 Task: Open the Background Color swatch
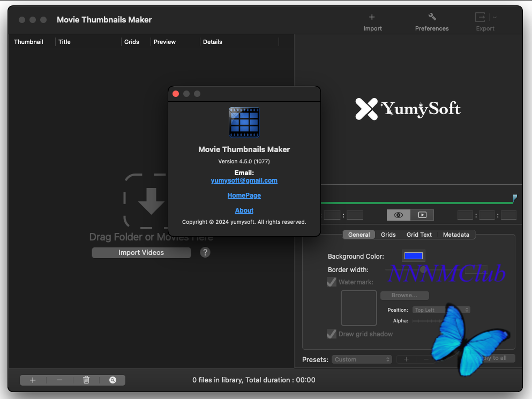pyautogui.click(x=413, y=256)
